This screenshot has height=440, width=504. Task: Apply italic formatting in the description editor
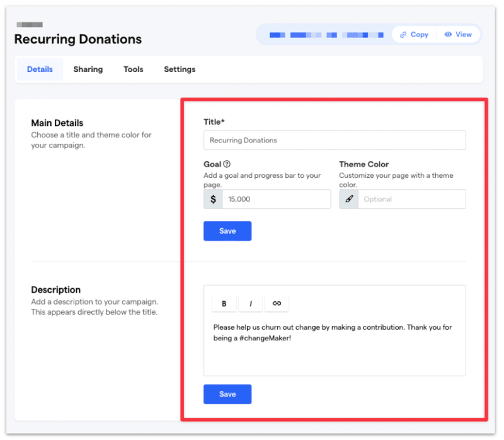[250, 303]
